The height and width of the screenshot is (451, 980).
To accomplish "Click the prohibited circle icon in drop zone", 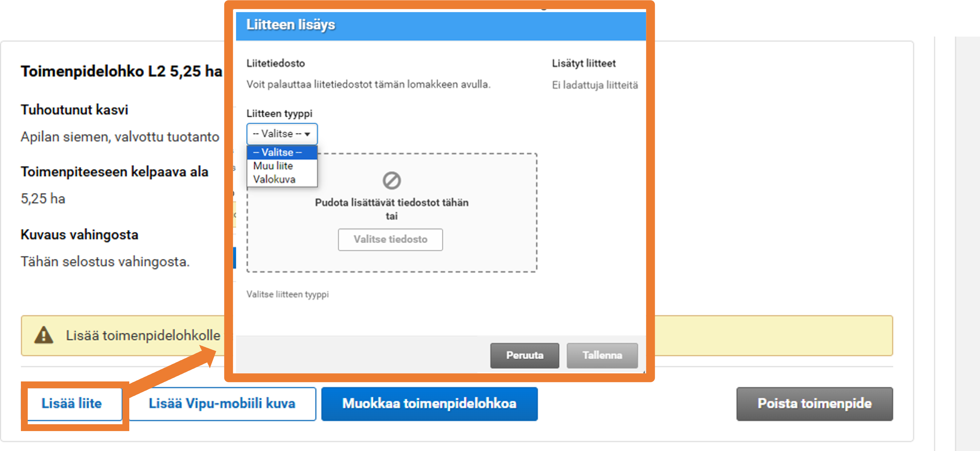I will (x=391, y=180).
